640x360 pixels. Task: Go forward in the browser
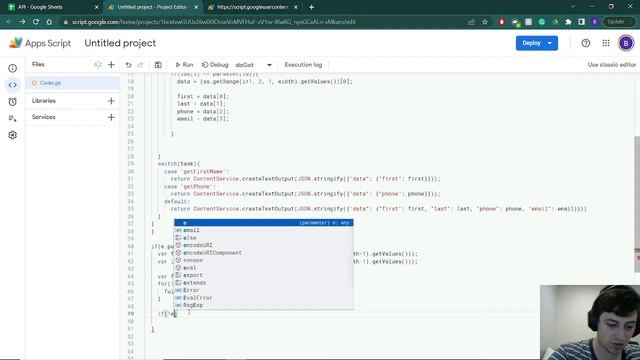22,22
